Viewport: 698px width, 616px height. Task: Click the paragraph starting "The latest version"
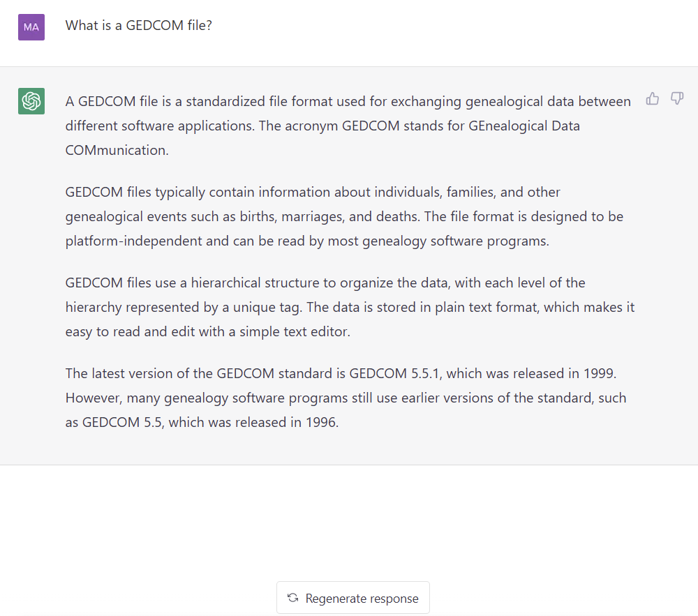coord(346,398)
